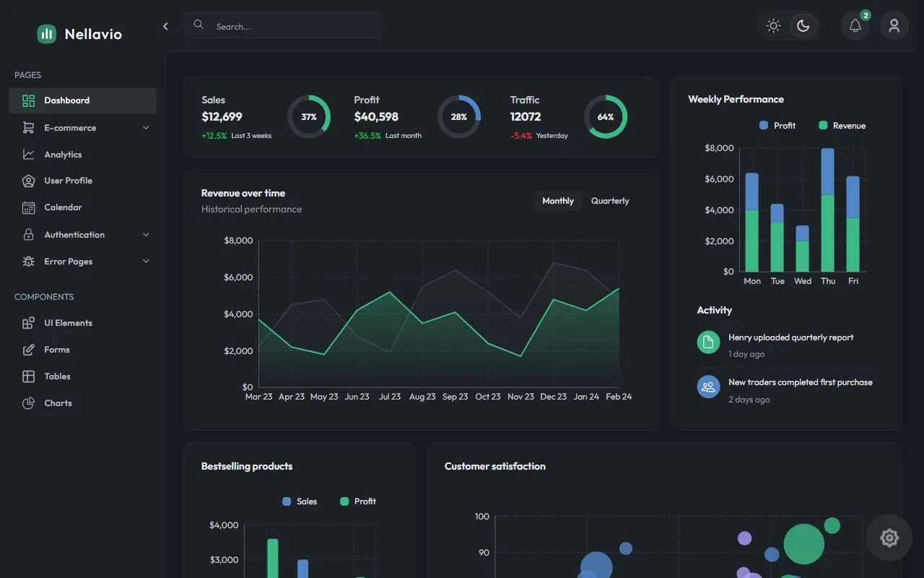This screenshot has width=924, height=578.
Task: Open the user account avatar menu
Action: coord(894,26)
